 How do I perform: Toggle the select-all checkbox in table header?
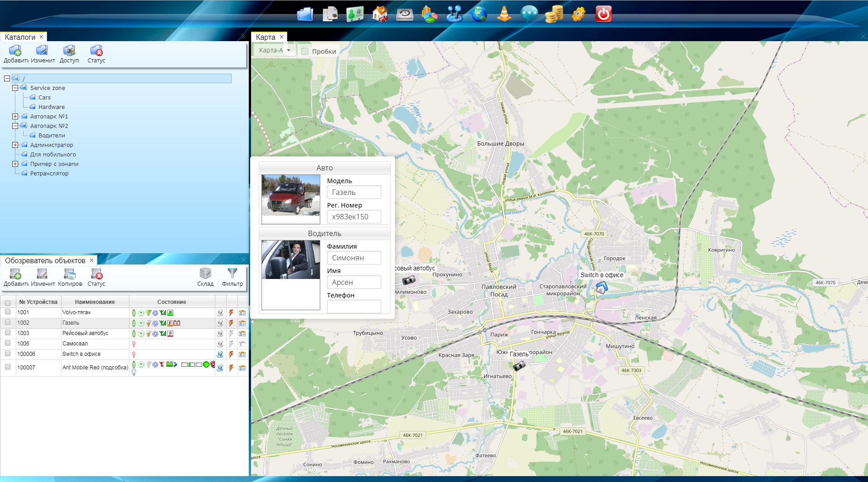(8, 302)
